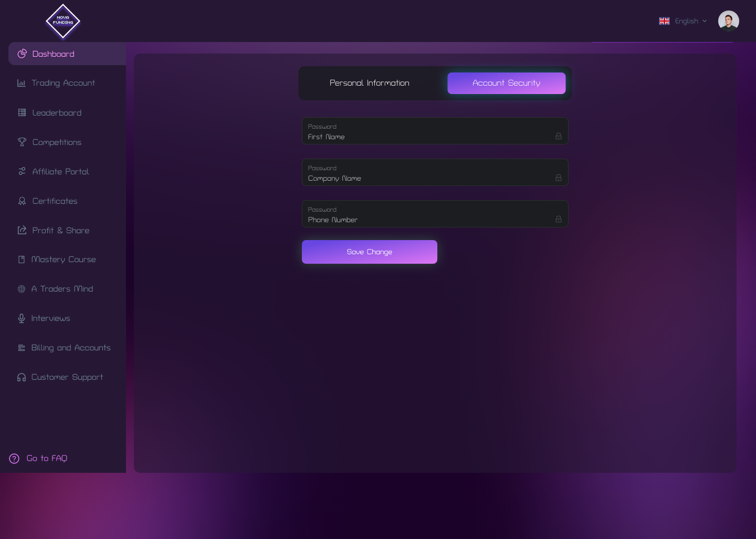The image size is (756, 539).
Task: Click the user profile avatar picture
Action: (x=729, y=20)
